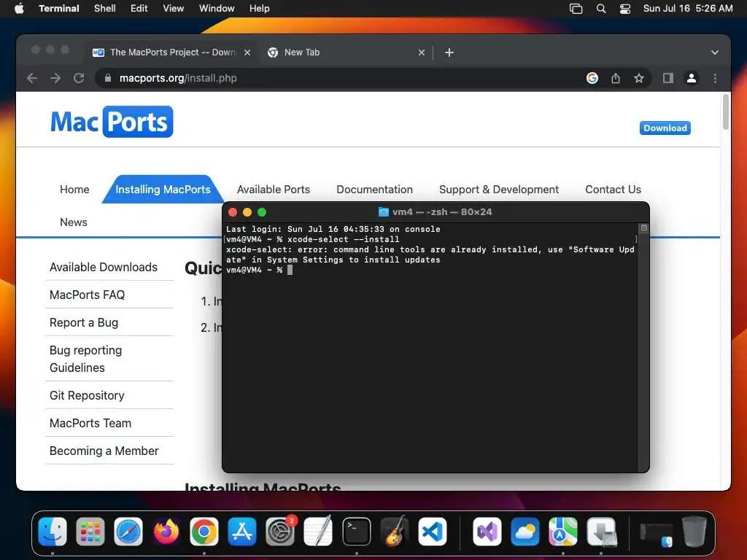Open Google Chrome from the Dock
The width and height of the screenshot is (747, 560).
click(204, 532)
